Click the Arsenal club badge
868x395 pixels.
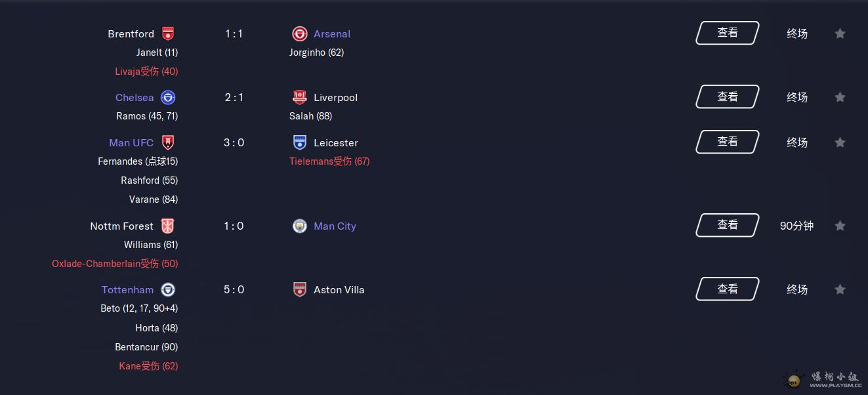click(300, 33)
